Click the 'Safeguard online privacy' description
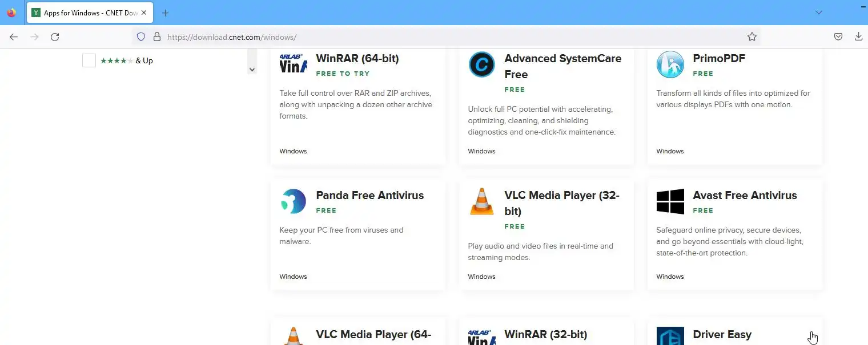 coord(730,241)
